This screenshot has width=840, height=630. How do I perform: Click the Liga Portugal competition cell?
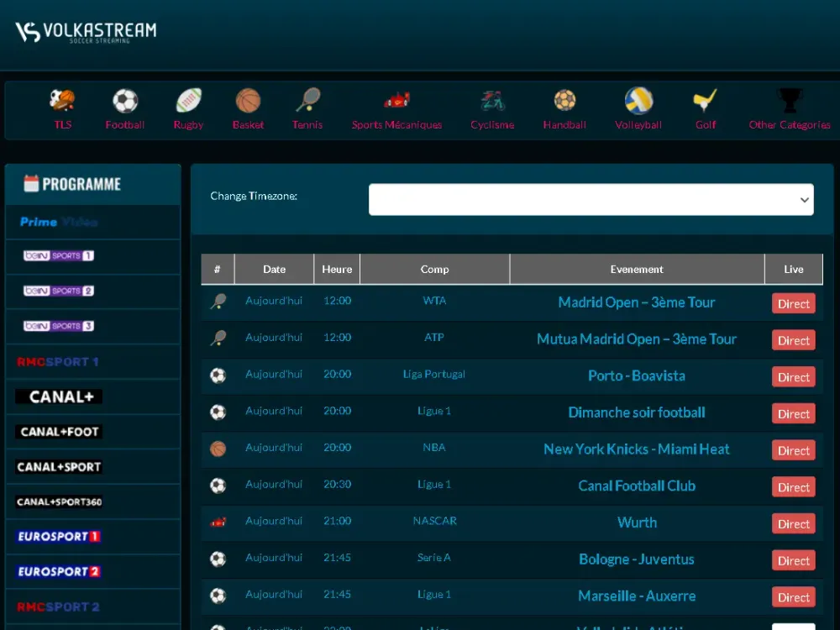pyautogui.click(x=434, y=374)
